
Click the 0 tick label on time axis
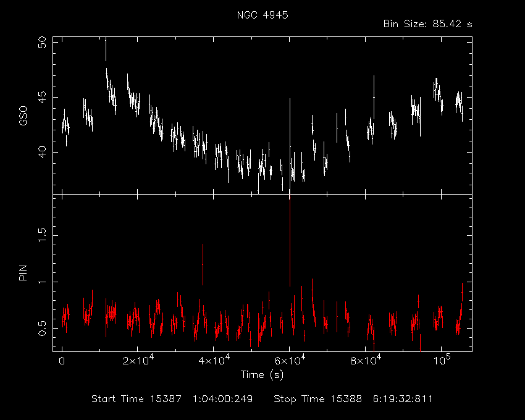[62, 361]
